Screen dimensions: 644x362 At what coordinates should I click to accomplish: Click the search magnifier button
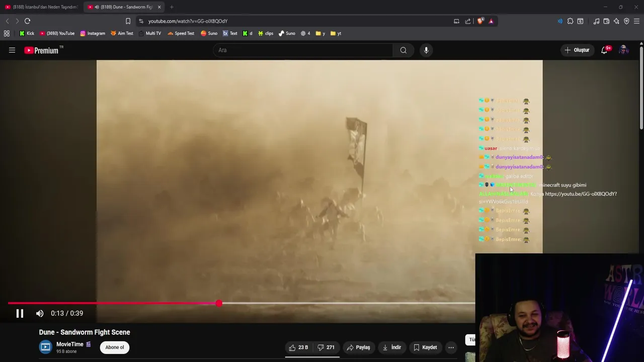404,50
